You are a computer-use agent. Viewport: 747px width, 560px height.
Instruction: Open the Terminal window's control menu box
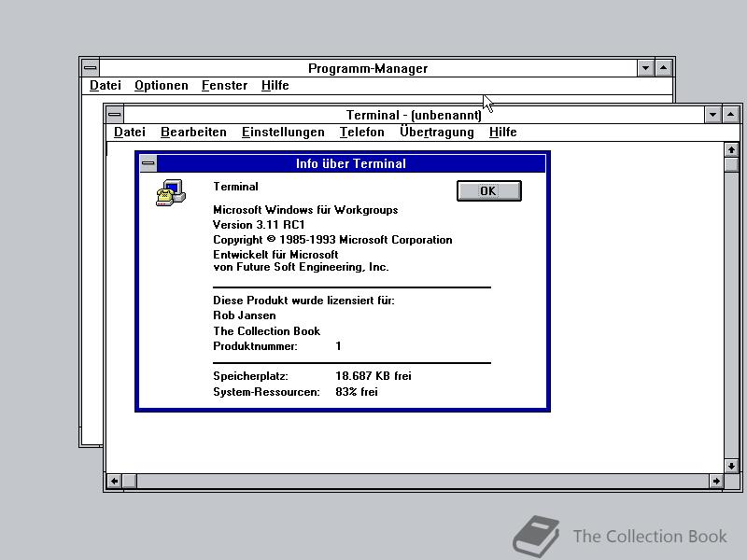coord(114,115)
